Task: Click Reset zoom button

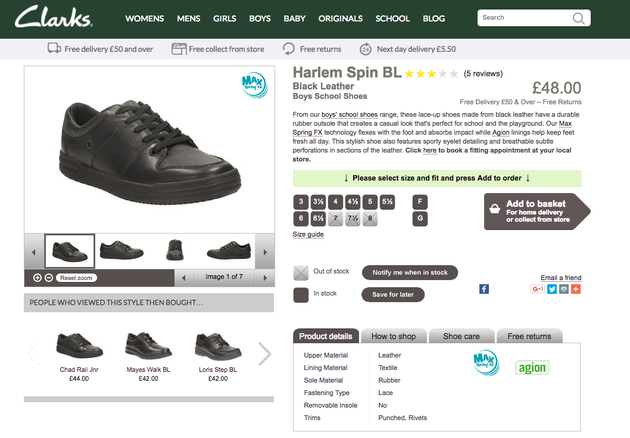Action: click(x=76, y=278)
